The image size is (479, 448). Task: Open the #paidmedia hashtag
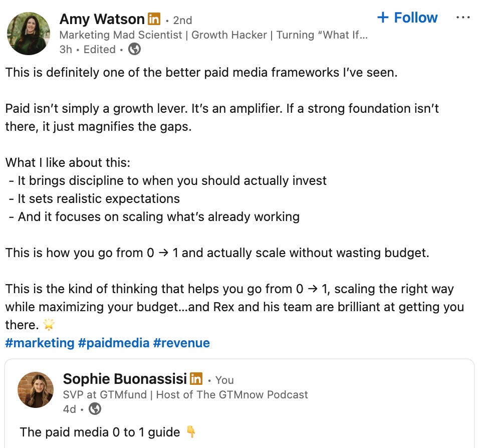[114, 343]
